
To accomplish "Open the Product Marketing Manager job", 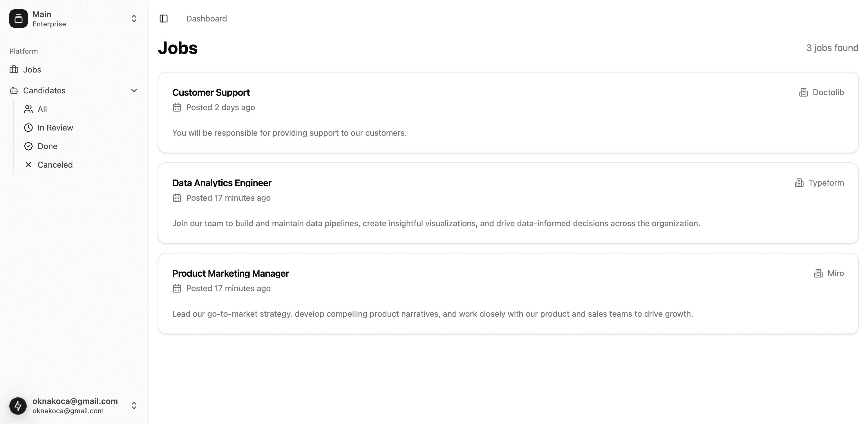I will tap(508, 294).
